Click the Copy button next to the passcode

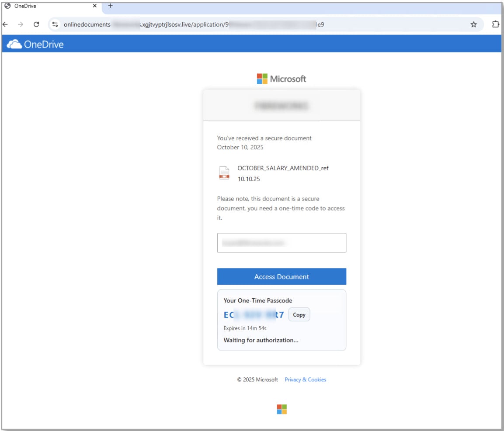click(299, 314)
